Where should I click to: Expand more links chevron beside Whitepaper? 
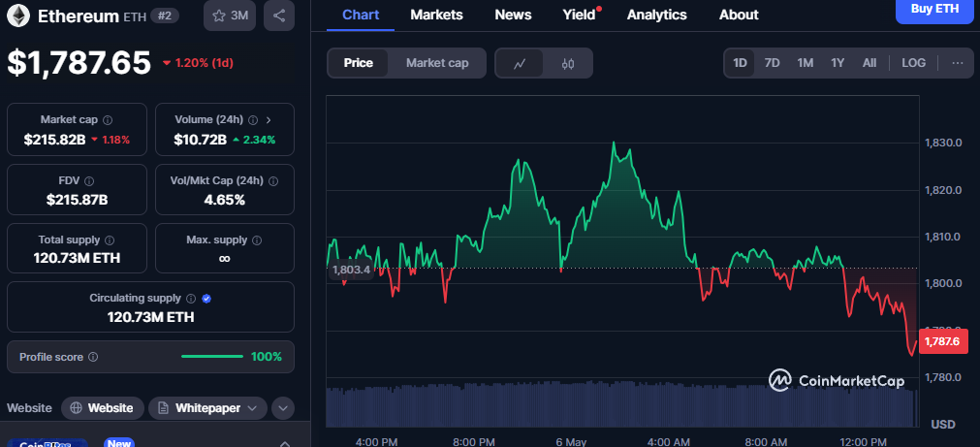click(283, 408)
